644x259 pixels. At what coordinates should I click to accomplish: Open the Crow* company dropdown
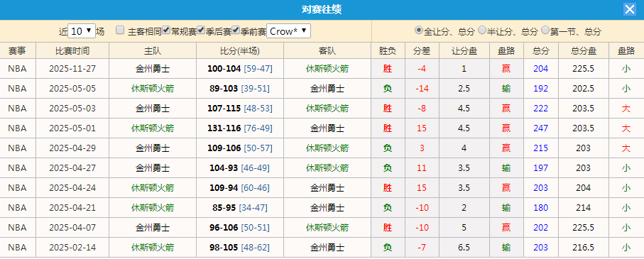click(x=288, y=31)
